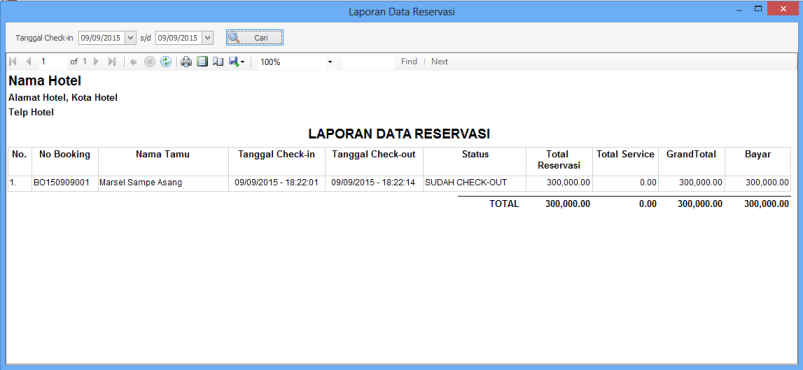Refresh the report
The width and height of the screenshot is (803, 370).
165,61
